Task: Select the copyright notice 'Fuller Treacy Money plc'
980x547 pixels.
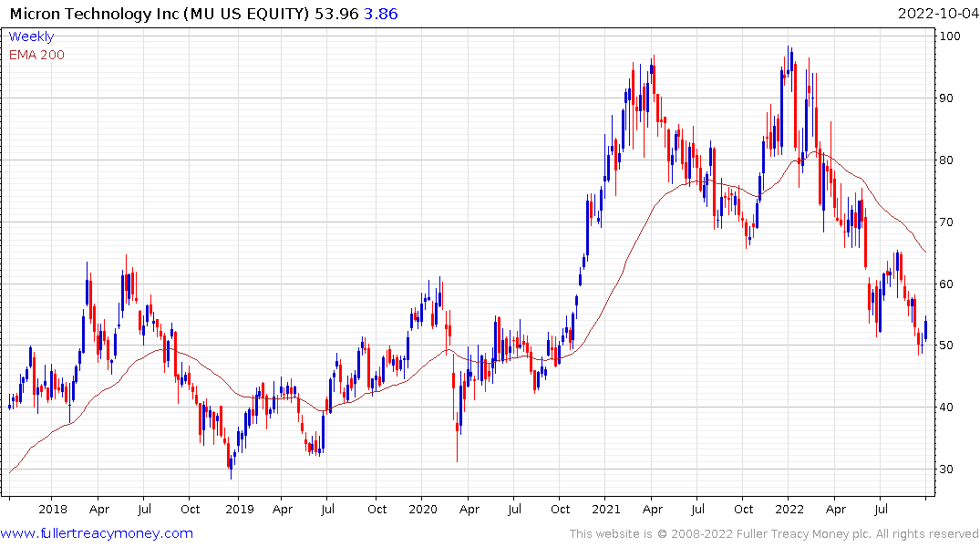Action: [x=804, y=534]
